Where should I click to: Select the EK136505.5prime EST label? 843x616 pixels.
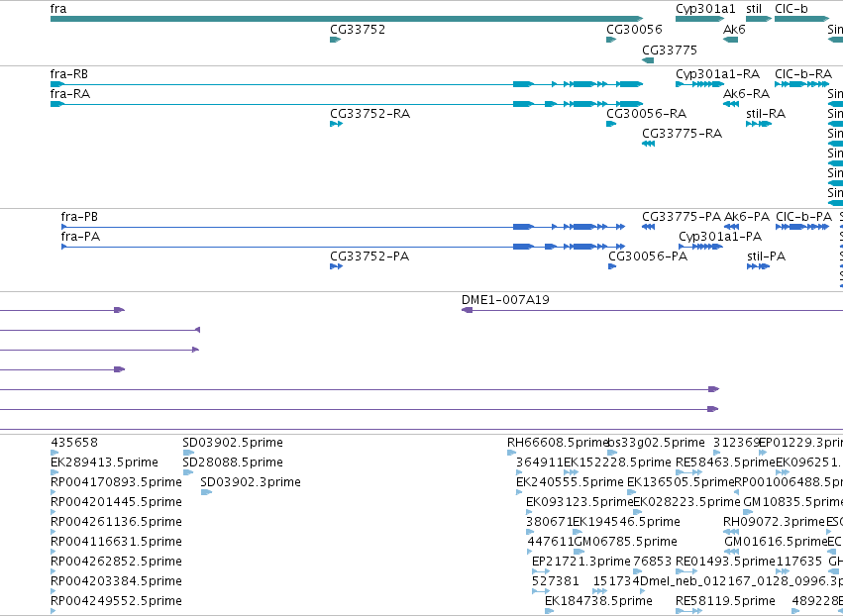click(681, 482)
